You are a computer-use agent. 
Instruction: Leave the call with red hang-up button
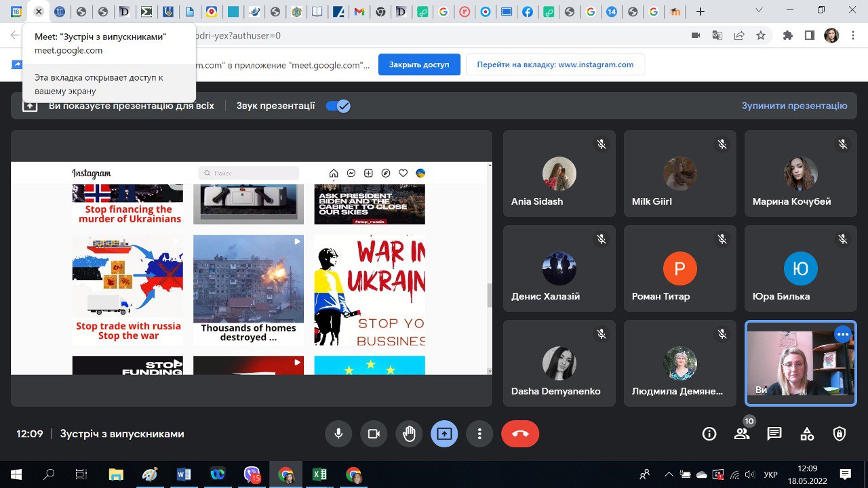(520, 434)
